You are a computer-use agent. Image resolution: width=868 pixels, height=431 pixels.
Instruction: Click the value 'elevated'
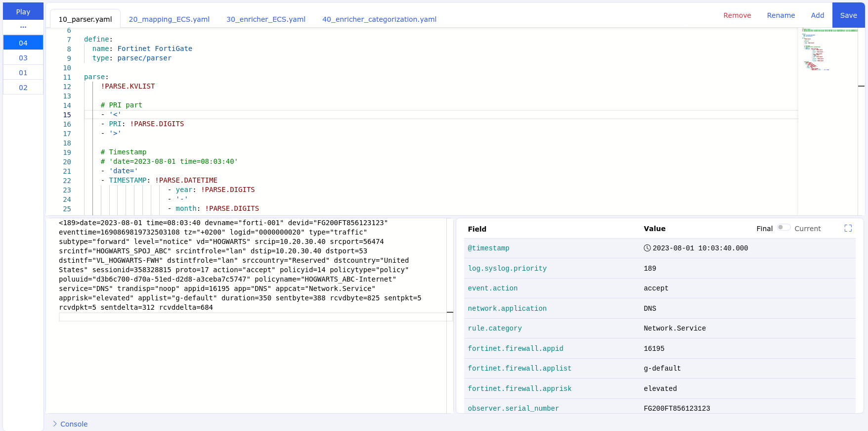(660, 388)
